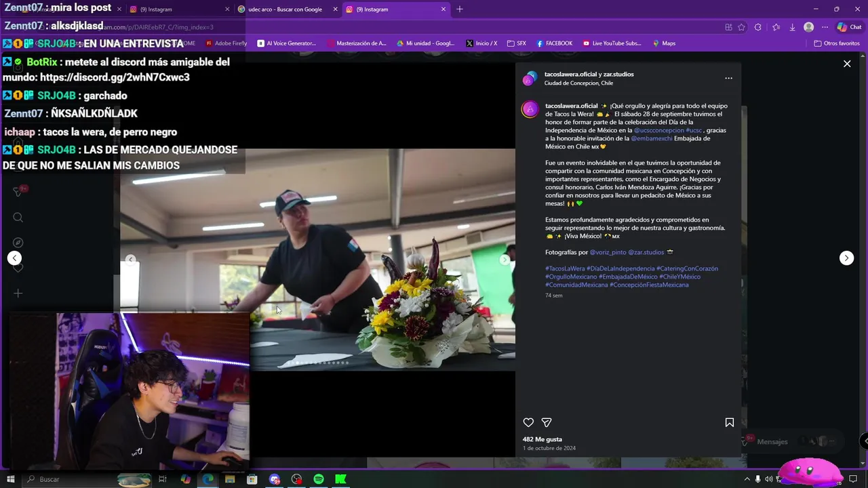Add this page to favorites star
Viewport: 868px width, 488px height.
[x=741, y=27]
